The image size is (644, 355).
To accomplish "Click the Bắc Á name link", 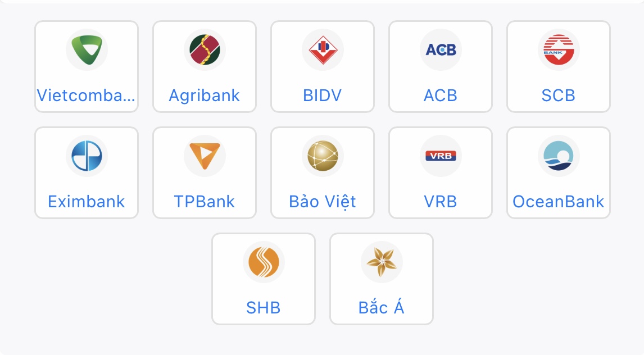I will (x=382, y=308).
